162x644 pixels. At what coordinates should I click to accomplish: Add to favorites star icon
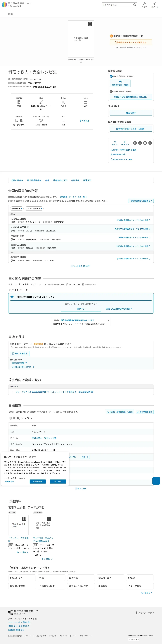[115, 143]
